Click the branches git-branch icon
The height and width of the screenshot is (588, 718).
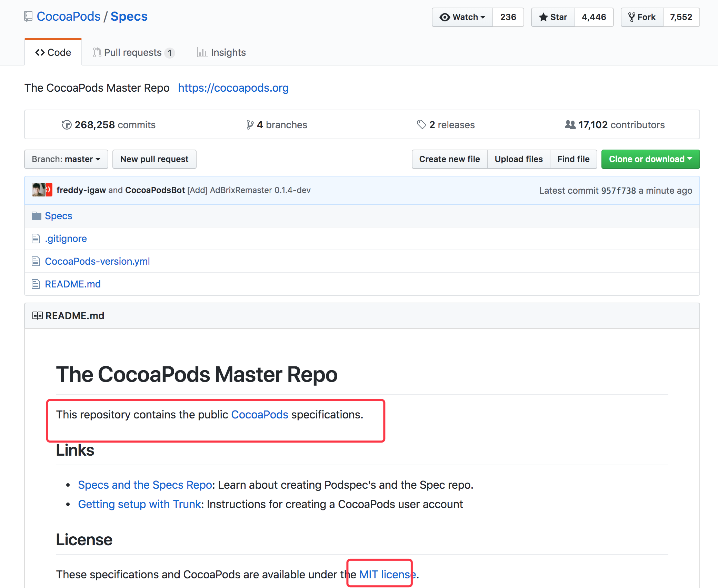pos(250,125)
